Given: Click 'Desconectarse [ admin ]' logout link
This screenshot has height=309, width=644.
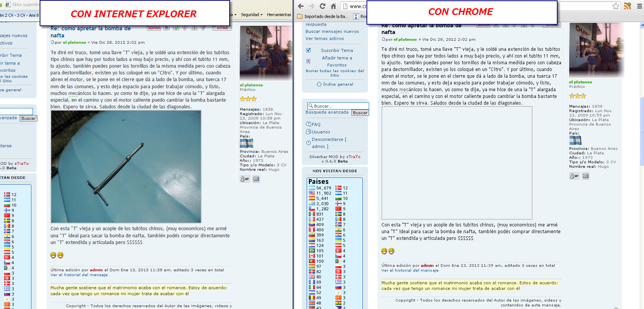Looking at the screenshot, I should pos(329,143).
